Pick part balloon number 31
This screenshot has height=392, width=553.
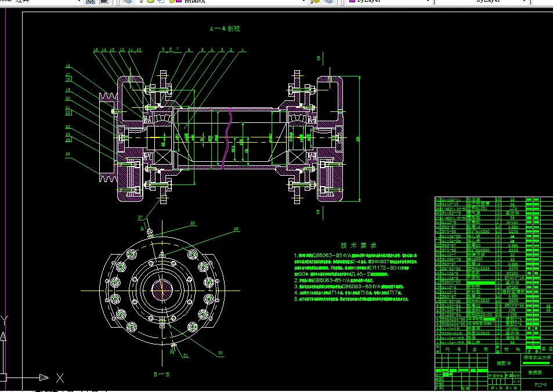pyautogui.click(x=186, y=355)
